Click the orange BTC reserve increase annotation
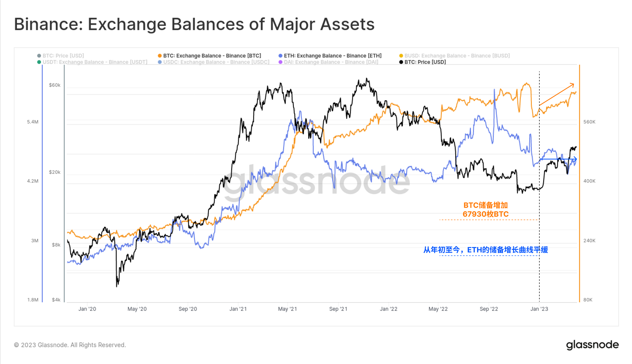Screen dimensions: 632x364 pyautogui.click(x=486, y=209)
